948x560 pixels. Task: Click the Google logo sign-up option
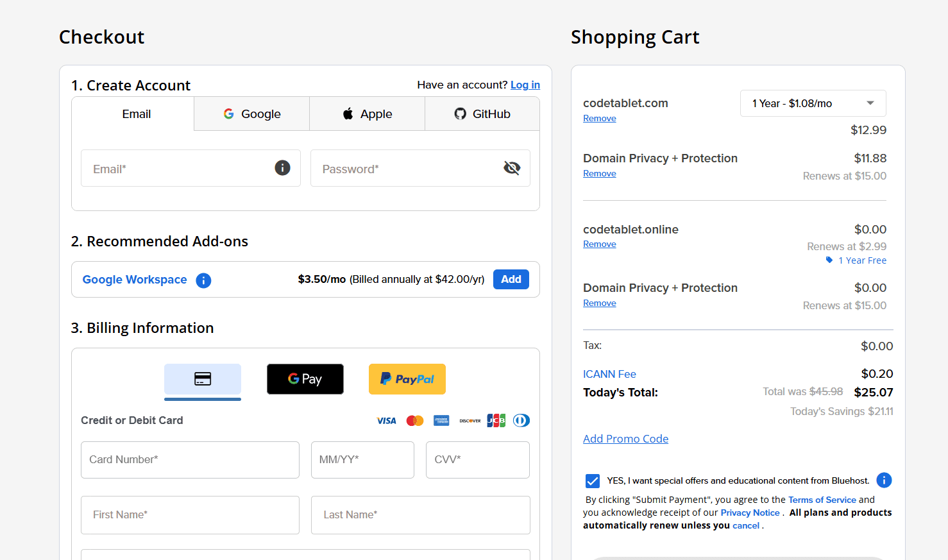click(229, 114)
